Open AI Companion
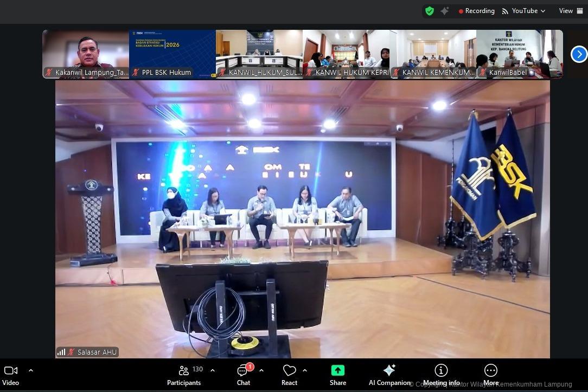The height and width of the screenshot is (392, 588). click(x=389, y=375)
